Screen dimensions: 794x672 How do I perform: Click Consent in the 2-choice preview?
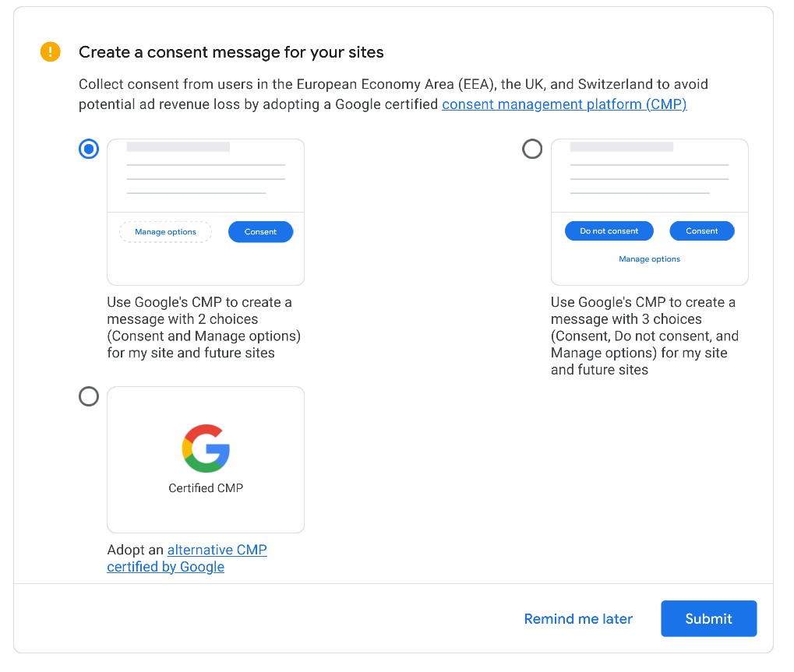260,232
